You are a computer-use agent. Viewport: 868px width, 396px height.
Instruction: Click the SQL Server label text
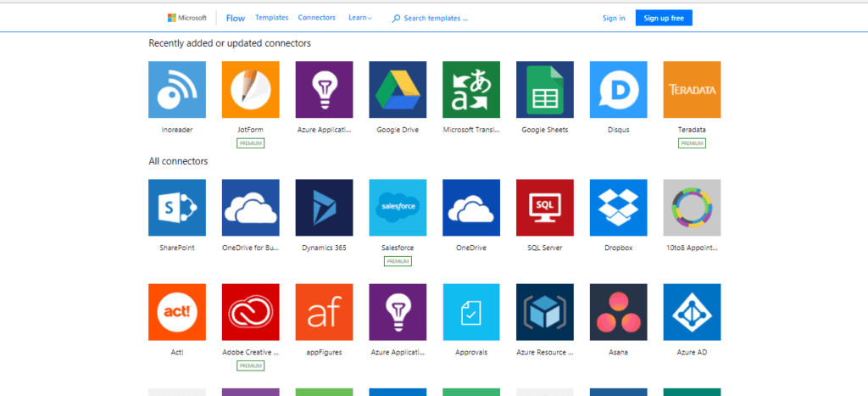click(545, 248)
